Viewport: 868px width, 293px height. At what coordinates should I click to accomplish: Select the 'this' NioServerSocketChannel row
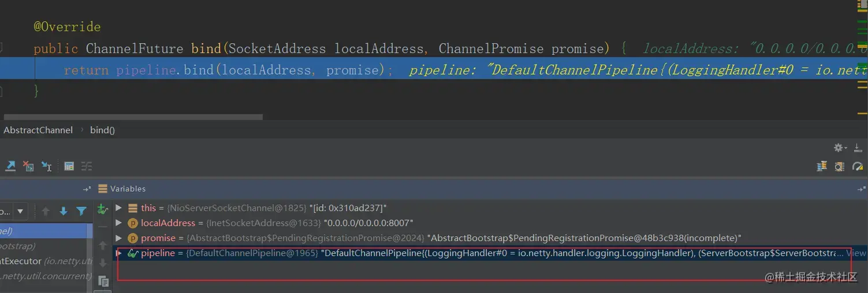pyautogui.click(x=490, y=208)
